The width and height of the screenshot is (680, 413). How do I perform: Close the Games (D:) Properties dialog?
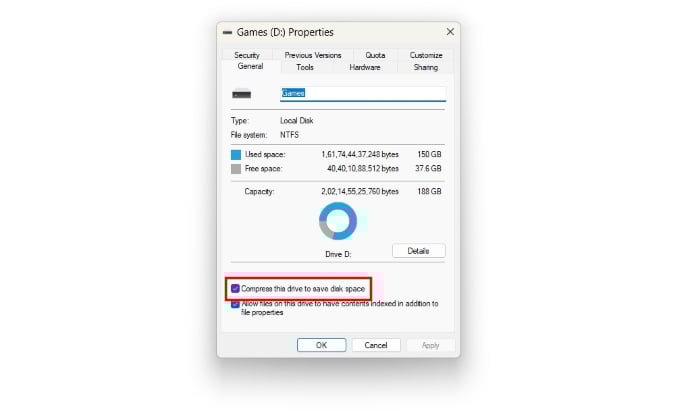(450, 32)
